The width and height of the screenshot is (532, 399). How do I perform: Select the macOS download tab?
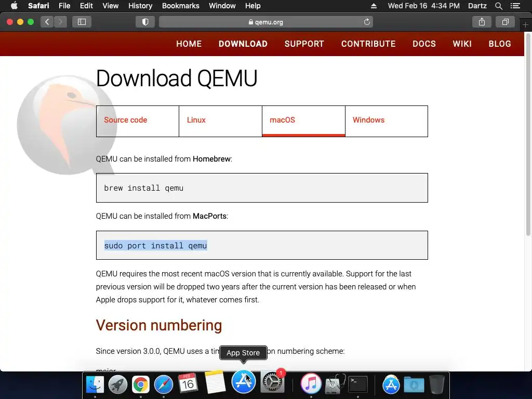click(x=303, y=121)
